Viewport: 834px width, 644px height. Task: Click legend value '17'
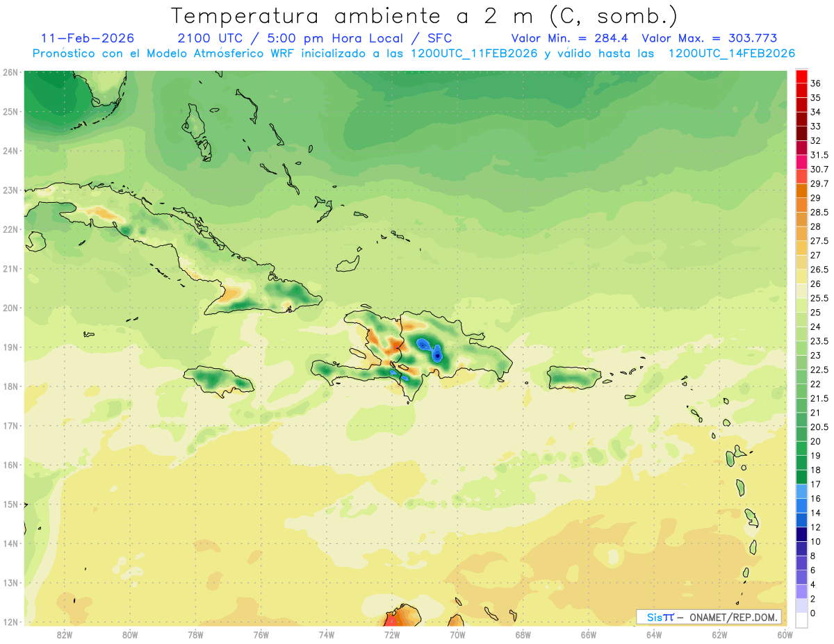(x=816, y=484)
